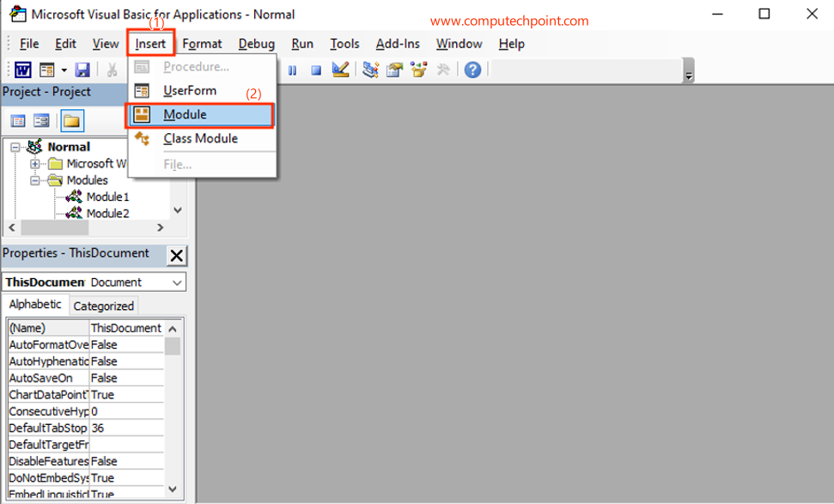Open the Debug menu

[x=256, y=44]
